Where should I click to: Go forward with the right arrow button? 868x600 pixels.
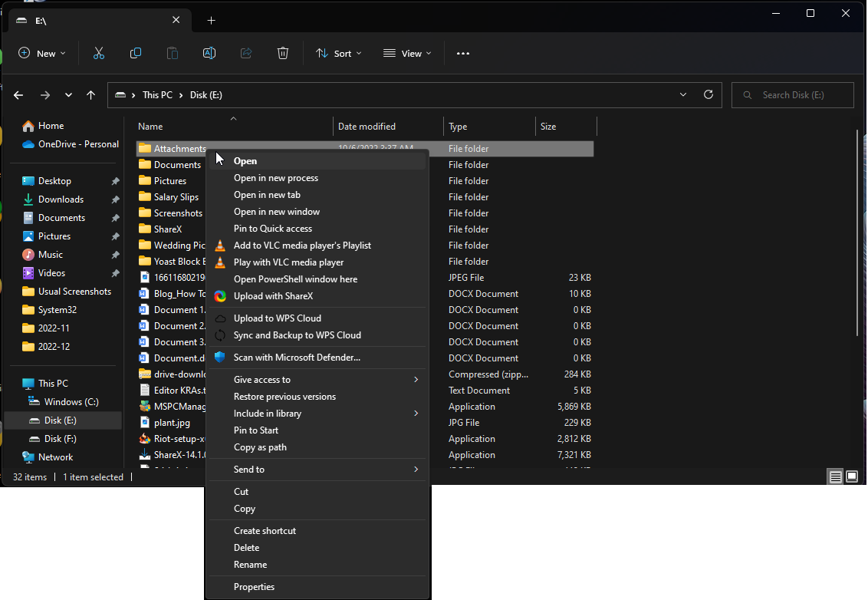[45, 95]
